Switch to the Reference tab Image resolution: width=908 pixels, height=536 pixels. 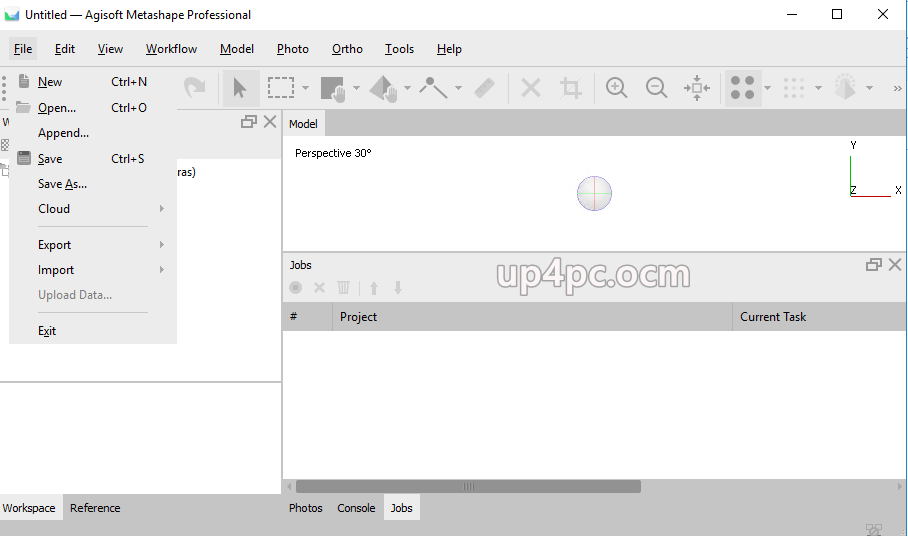click(95, 508)
